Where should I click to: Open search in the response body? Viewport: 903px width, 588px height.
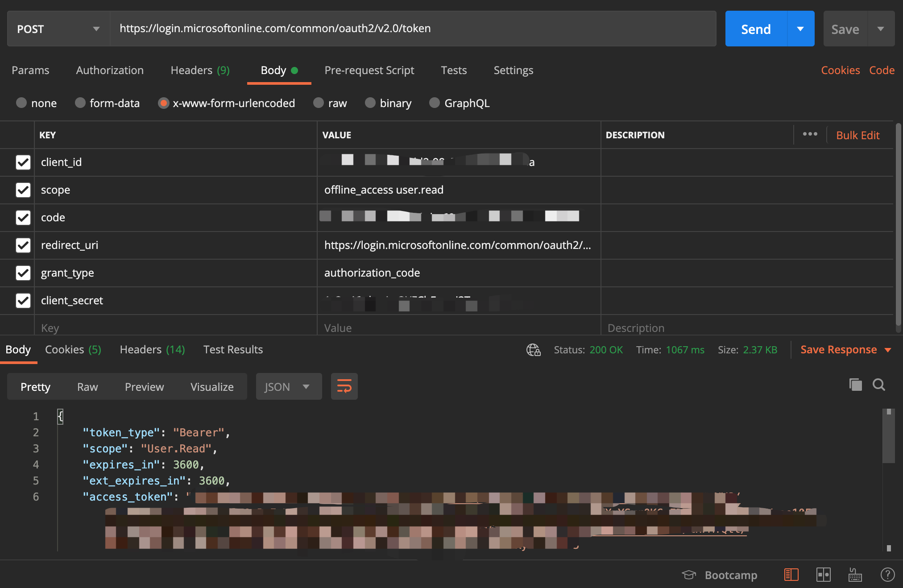(x=879, y=385)
